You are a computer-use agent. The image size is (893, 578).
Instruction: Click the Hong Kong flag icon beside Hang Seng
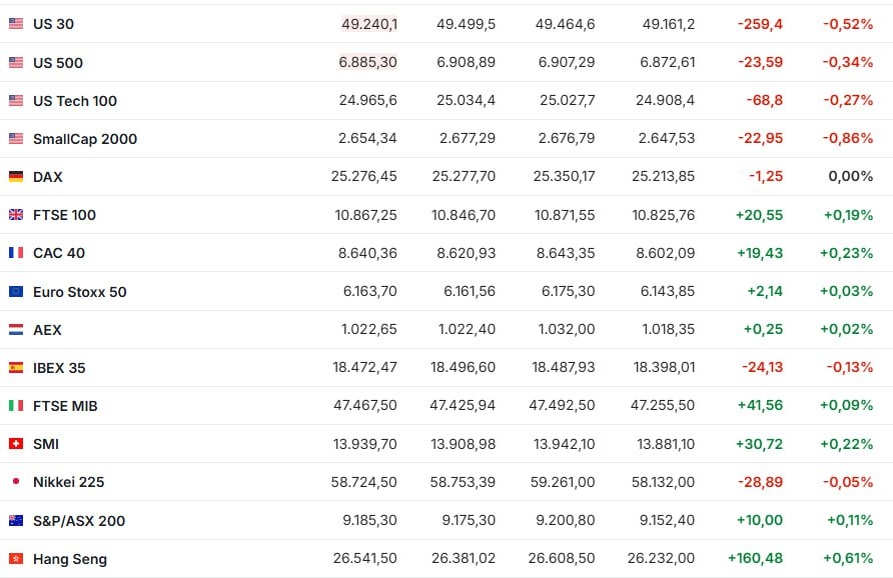(16, 559)
